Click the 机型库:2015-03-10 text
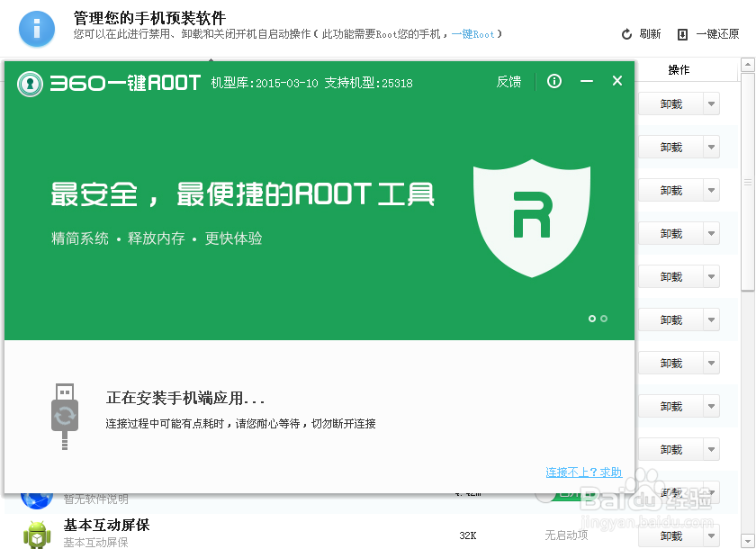Image resolution: width=756 pixels, height=549 pixels. (265, 83)
